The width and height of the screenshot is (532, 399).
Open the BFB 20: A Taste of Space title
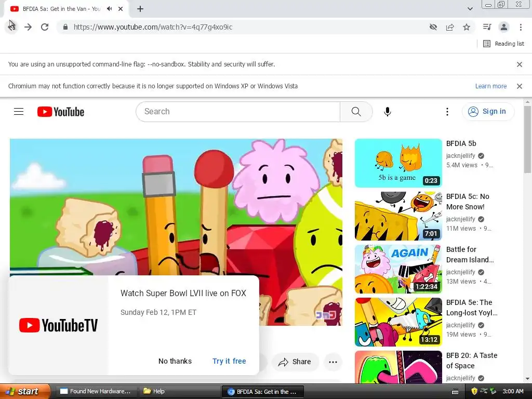tap(472, 361)
